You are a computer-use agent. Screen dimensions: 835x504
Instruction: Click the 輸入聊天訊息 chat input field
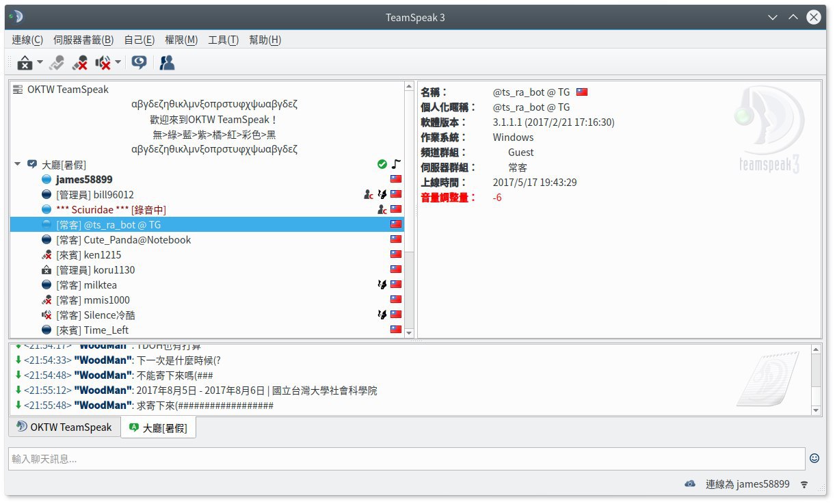(407, 459)
